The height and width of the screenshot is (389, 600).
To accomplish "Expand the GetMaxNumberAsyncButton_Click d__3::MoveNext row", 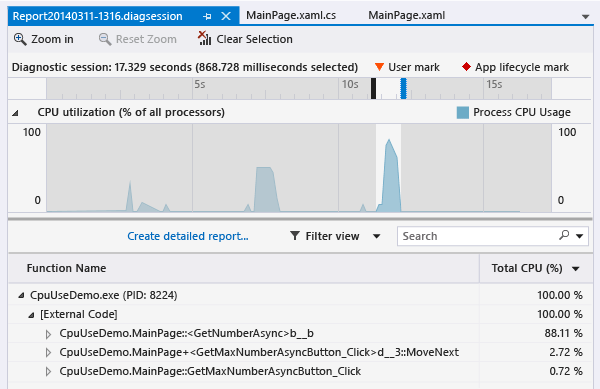I will 48,353.
